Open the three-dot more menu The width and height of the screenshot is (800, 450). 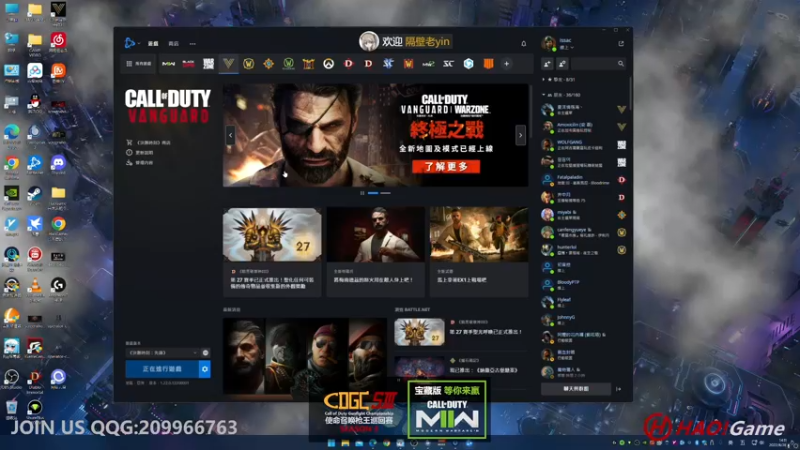tap(192, 44)
